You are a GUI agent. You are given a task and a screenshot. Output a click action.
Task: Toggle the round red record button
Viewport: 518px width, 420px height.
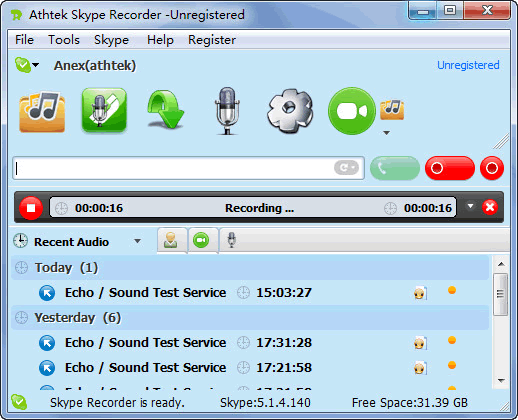(492, 168)
